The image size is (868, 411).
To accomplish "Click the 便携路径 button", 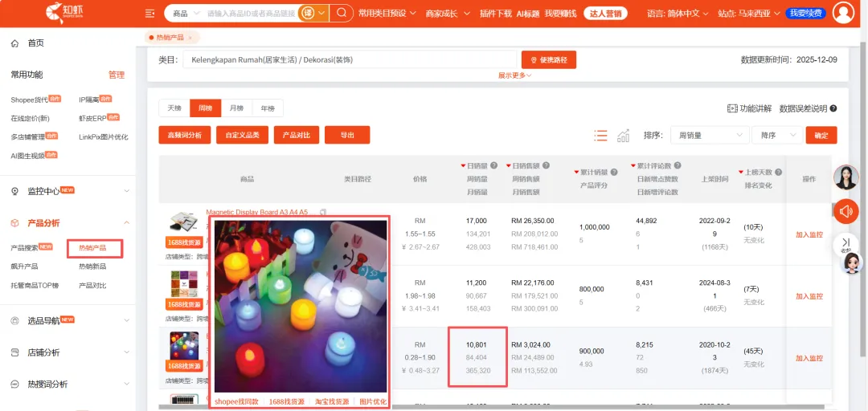I will (x=549, y=59).
